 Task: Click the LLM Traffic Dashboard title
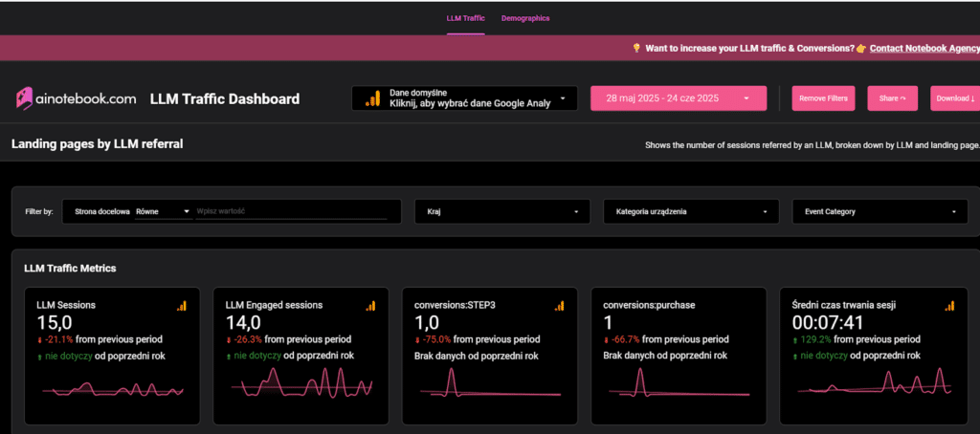[x=224, y=98]
